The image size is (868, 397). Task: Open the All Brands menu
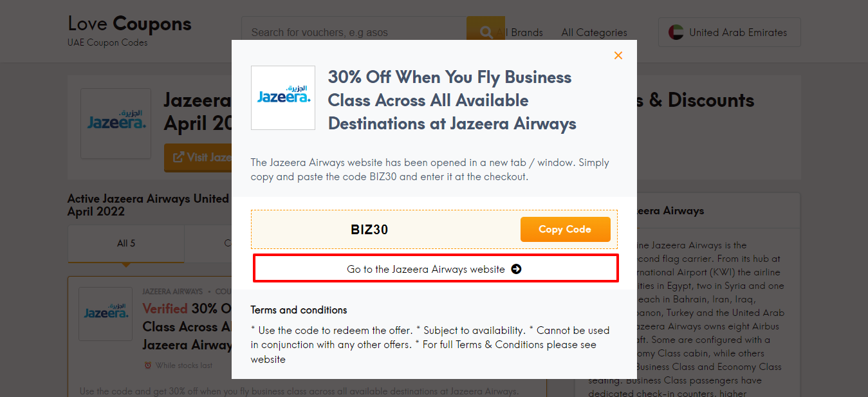(x=519, y=32)
